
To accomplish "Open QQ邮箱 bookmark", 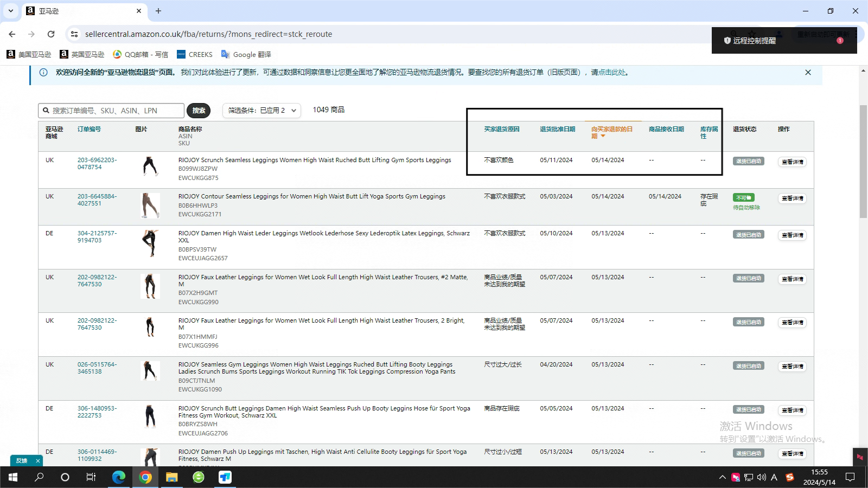I will point(141,54).
